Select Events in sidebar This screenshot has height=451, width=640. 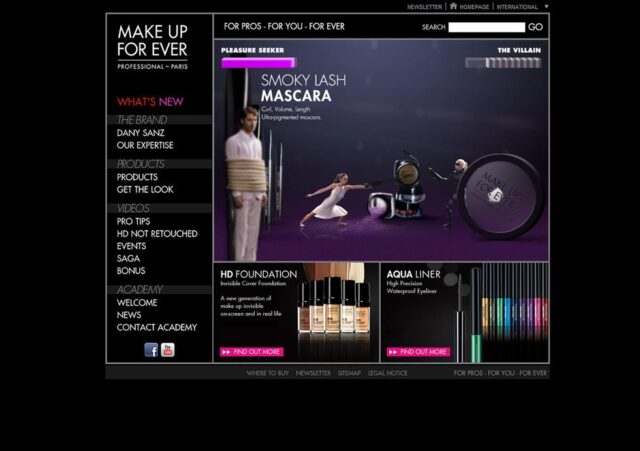[131, 246]
